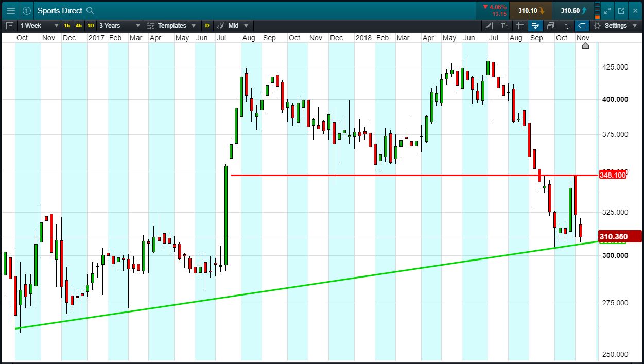The width and height of the screenshot is (644, 364).
Task: Click the scroll-to-latest arrow marker
Action: click(585, 45)
